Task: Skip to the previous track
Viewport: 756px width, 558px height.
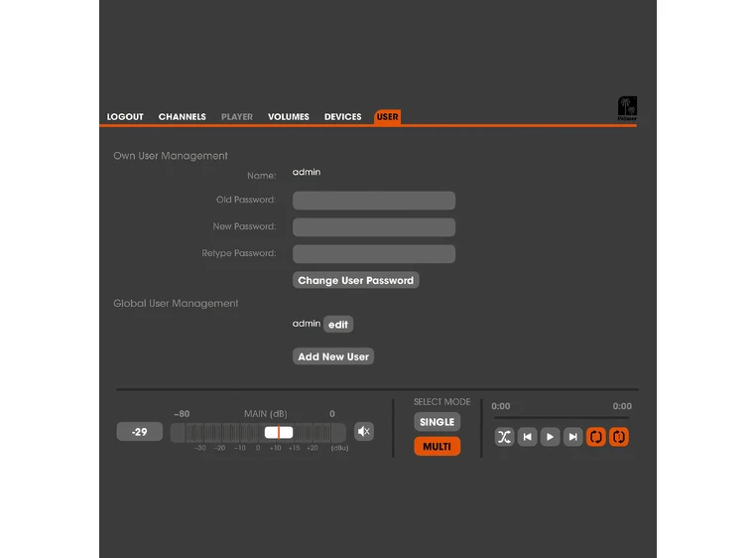Action: coord(528,437)
